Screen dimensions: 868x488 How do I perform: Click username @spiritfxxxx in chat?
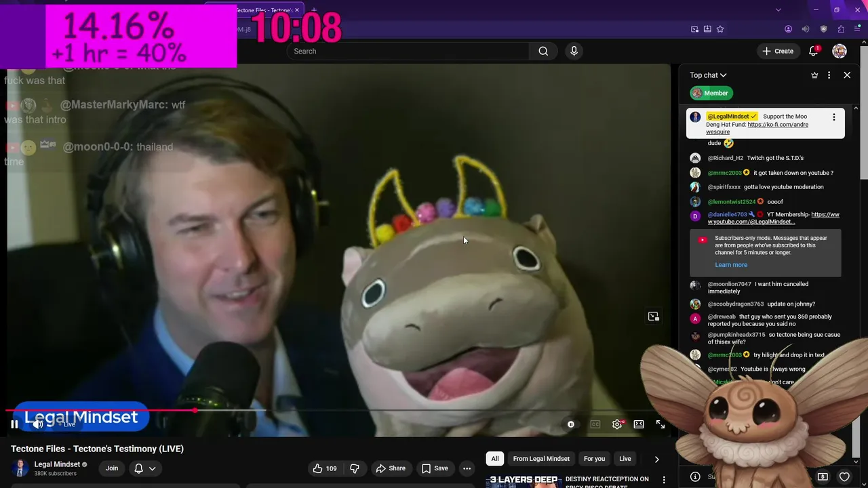click(x=724, y=187)
